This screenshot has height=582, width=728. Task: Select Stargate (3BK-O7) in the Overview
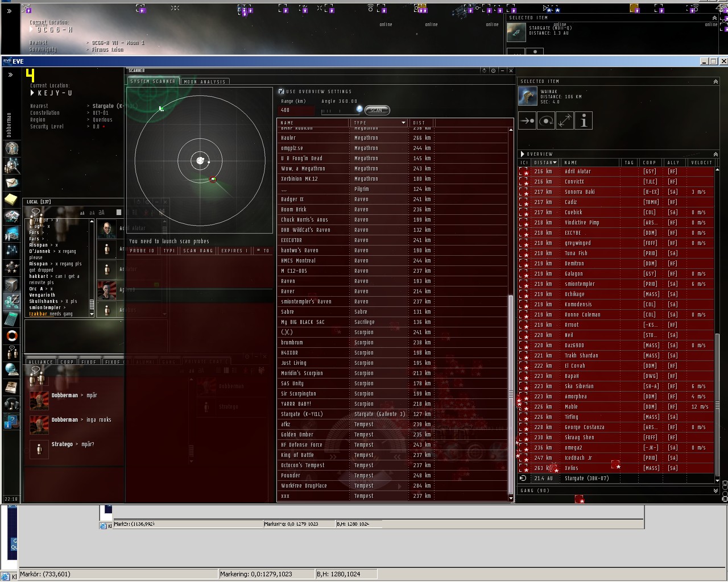(616, 478)
